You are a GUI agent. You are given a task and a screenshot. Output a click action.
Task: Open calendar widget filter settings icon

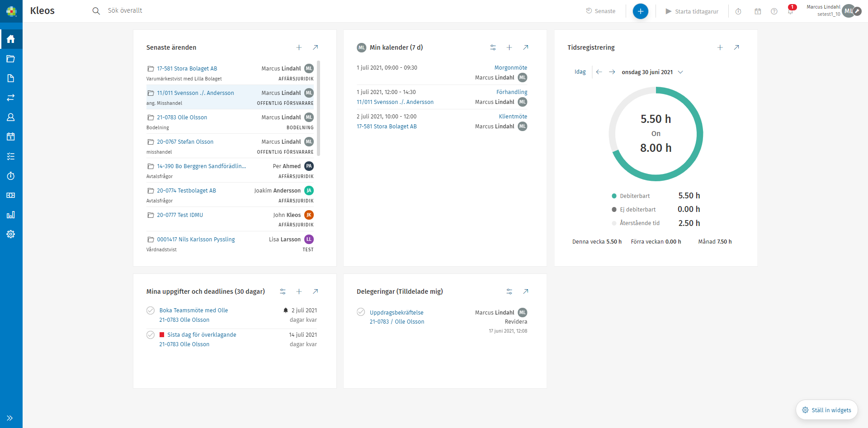(493, 47)
